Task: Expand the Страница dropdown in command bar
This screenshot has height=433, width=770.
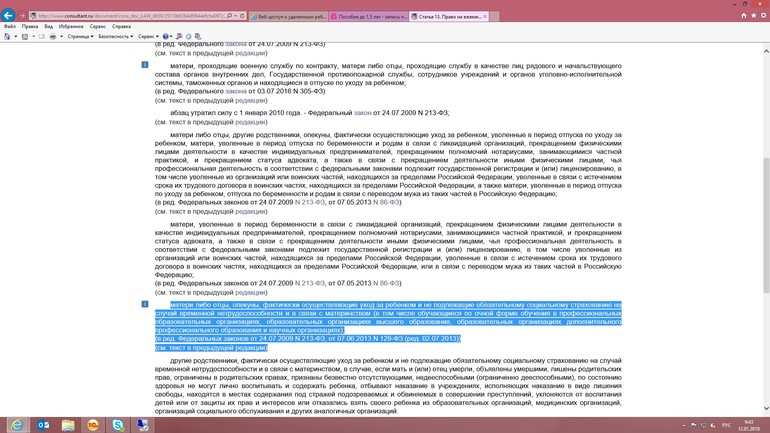Action: (x=80, y=36)
